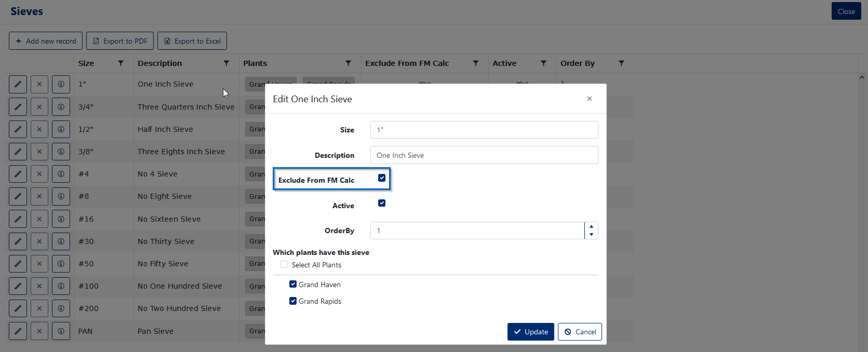Screen dimensions: 868x352
Task: Toggle the Active checkbox in dialog
Action: [x=382, y=203]
